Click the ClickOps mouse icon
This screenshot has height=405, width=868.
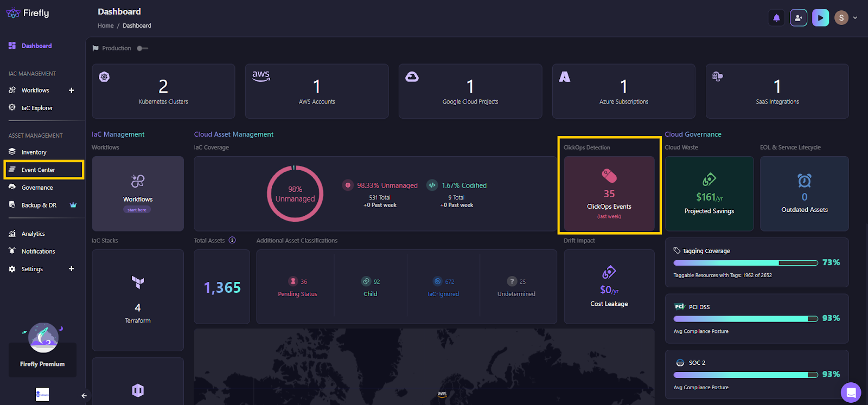click(x=609, y=176)
